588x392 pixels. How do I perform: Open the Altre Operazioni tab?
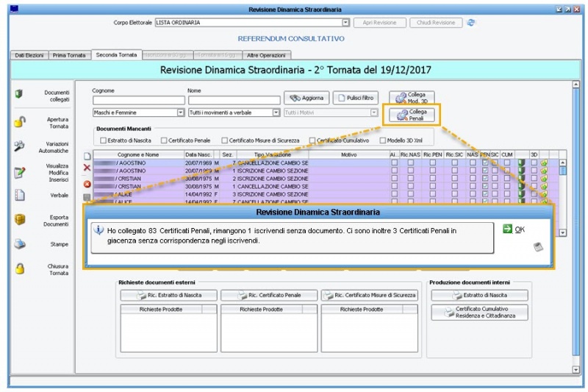coord(268,55)
